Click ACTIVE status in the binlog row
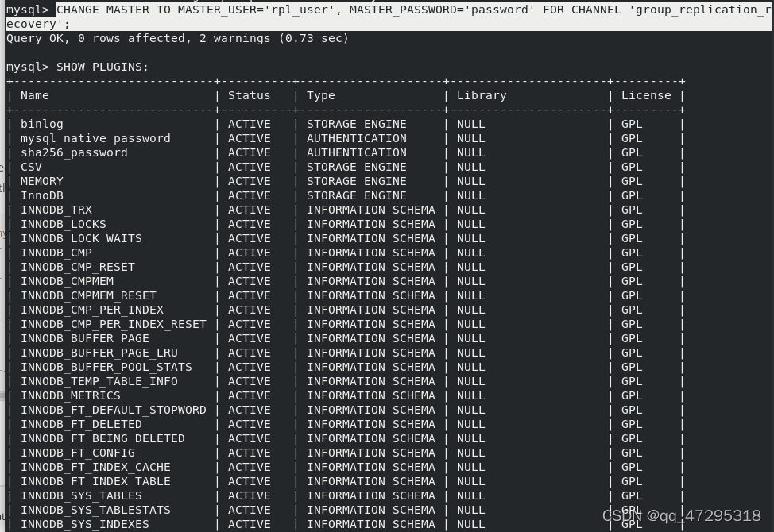Image resolution: width=774 pixels, height=532 pixels. (x=249, y=124)
